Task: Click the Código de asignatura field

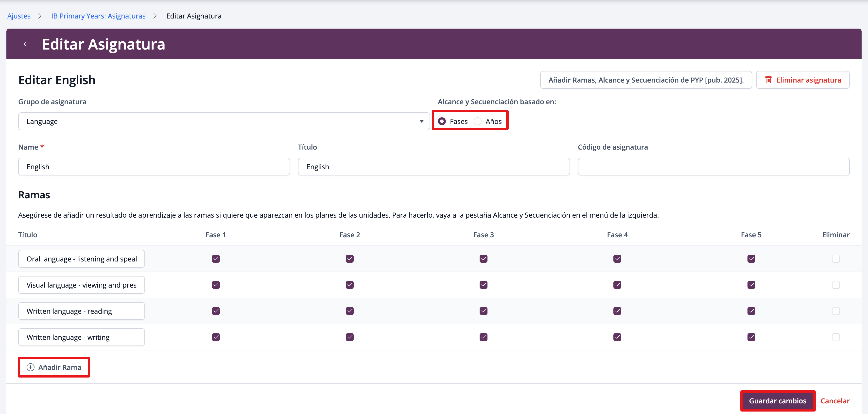Action: pos(713,166)
